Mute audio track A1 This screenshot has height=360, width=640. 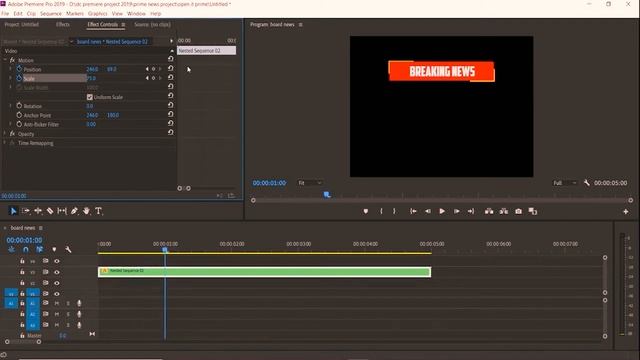(x=57, y=303)
